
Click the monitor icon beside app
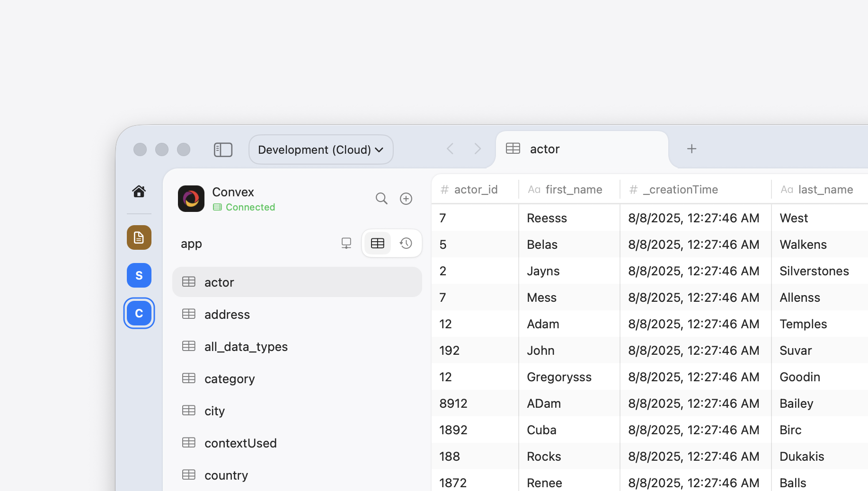(x=346, y=244)
